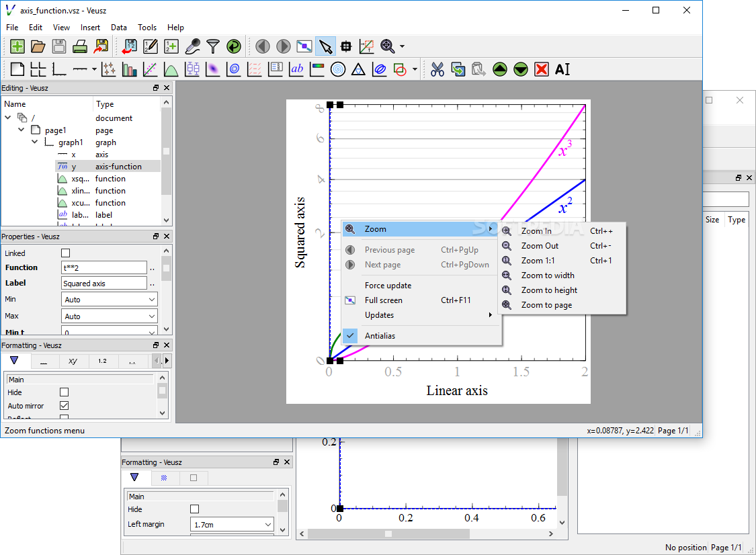756x555 pixels.
Task: Open the File menu
Action: click(12, 28)
